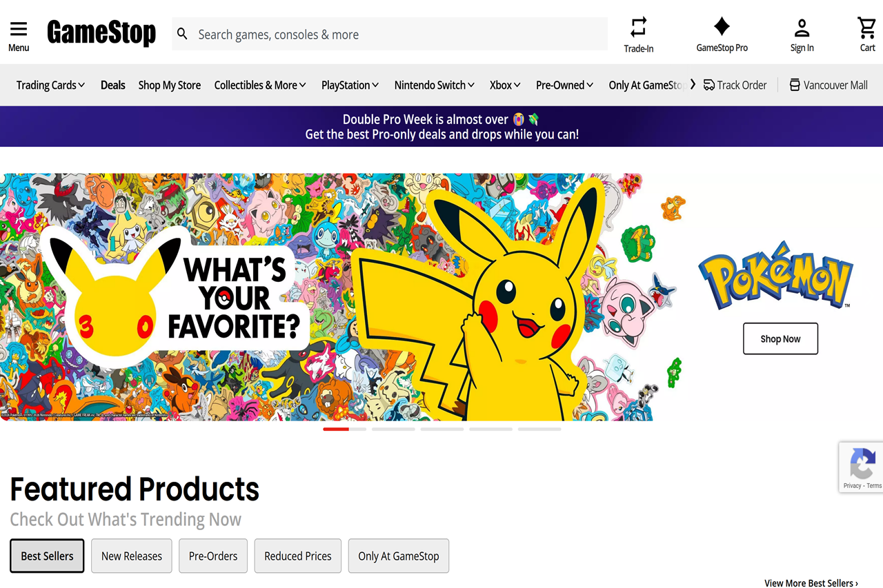Open the Shop My Store page
The image size is (883, 588).
pos(169,85)
